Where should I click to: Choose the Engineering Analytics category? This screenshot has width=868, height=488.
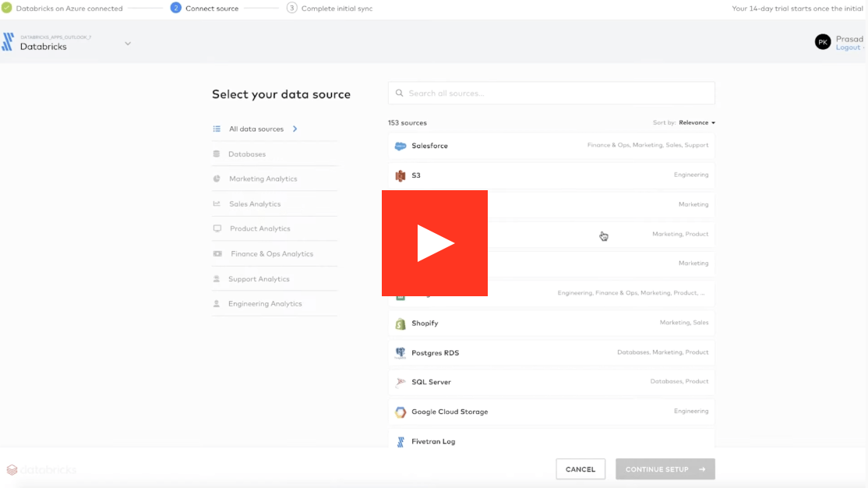pyautogui.click(x=265, y=304)
